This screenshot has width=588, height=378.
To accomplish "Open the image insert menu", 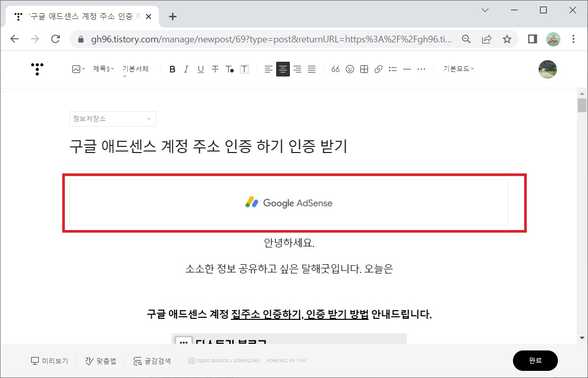I will [79, 69].
